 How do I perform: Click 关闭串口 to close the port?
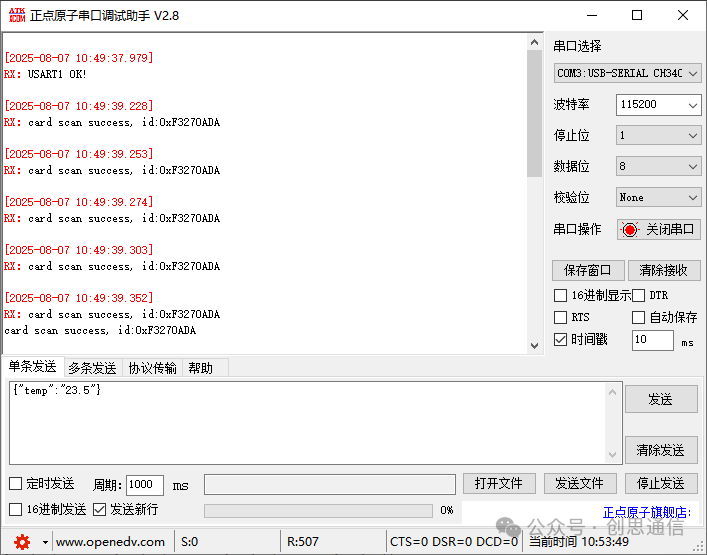click(659, 230)
